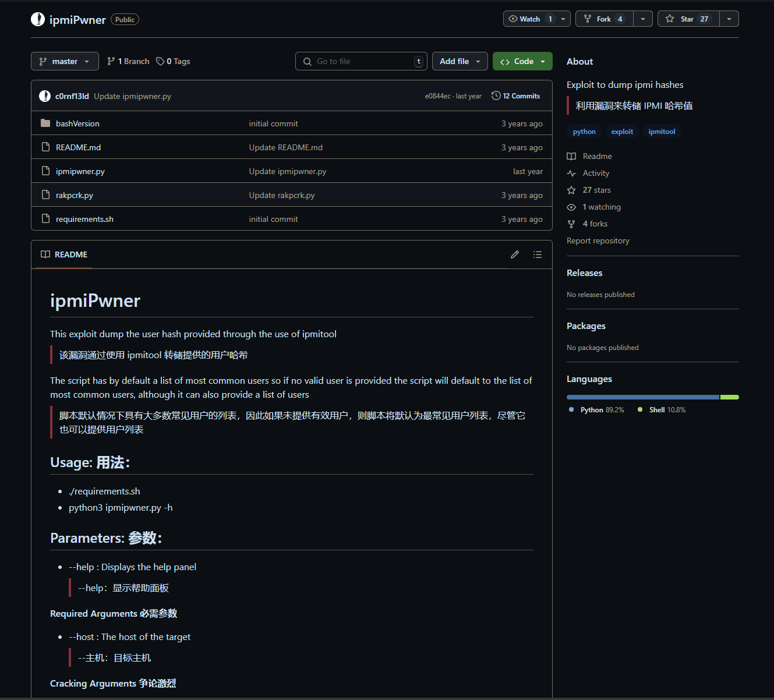The height and width of the screenshot is (700, 774).
Task: Click the book icon next to Readme
Action: click(571, 156)
